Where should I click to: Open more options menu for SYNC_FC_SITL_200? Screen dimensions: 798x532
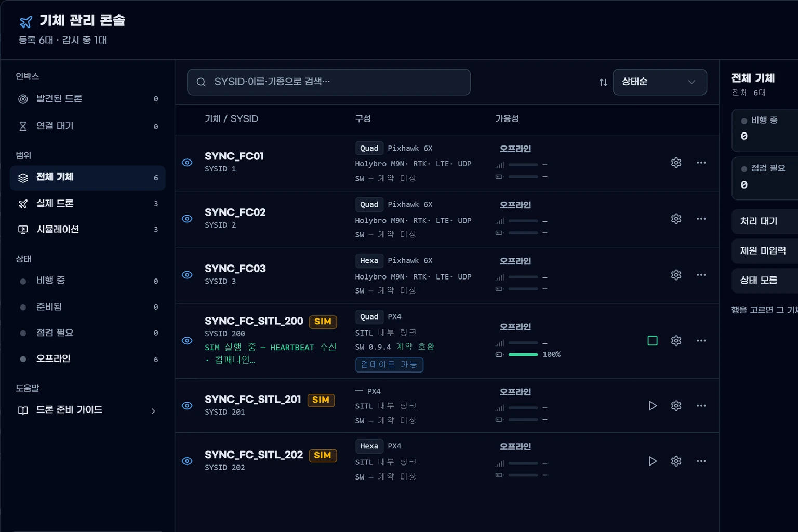coord(701,341)
